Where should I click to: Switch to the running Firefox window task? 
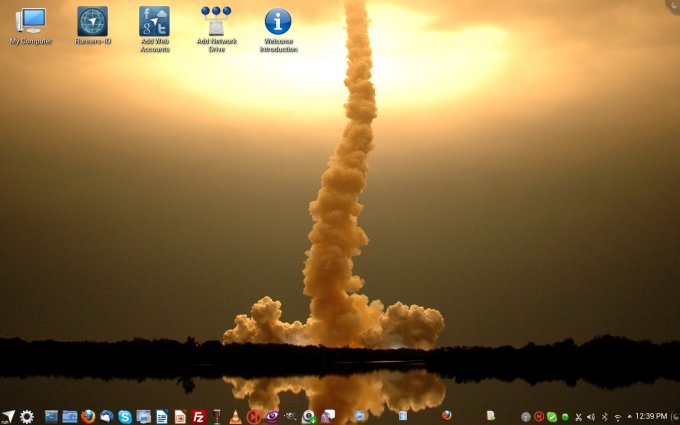(x=446, y=415)
